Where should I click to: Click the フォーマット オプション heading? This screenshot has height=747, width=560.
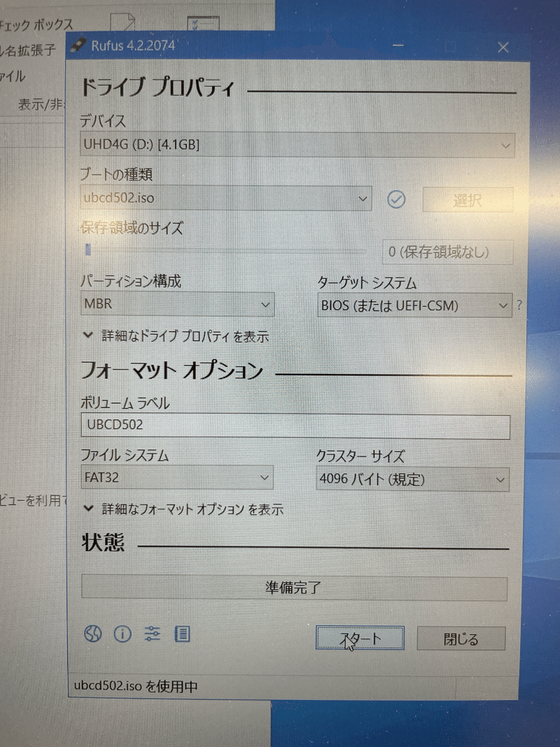click(172, 370)
